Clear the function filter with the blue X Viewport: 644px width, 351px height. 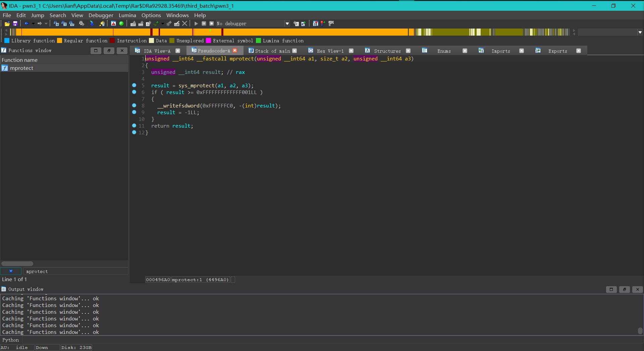[x=11, y=271]
